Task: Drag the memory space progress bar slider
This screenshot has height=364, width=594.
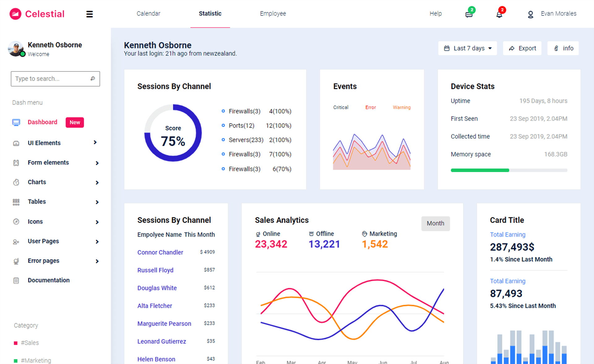Action: (508, 169)
